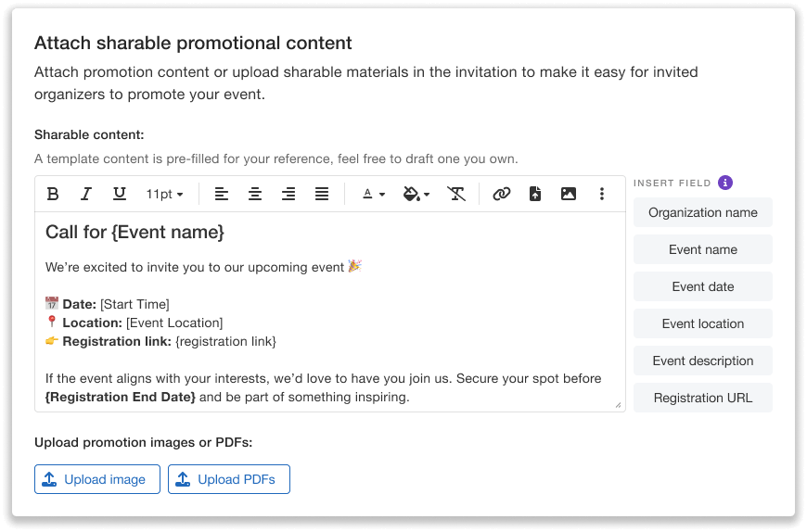Viewport: 807px width, 532px height.
Task: Click the 'Call for {Event name}' heading
Action: 134,232
